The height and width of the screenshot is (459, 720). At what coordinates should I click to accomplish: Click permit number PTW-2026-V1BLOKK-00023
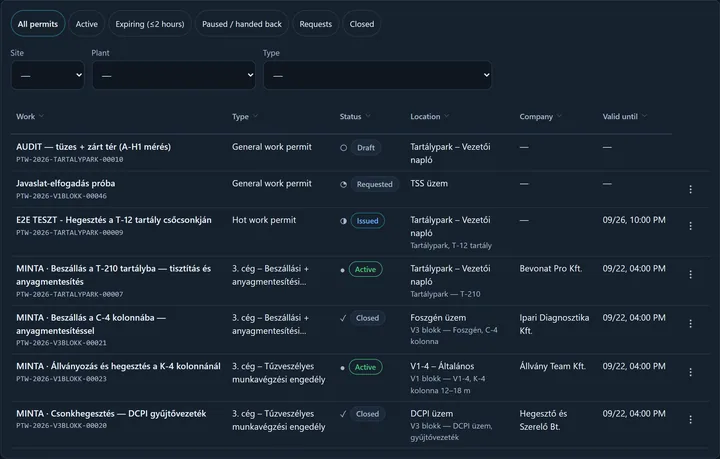coord(62,379)
